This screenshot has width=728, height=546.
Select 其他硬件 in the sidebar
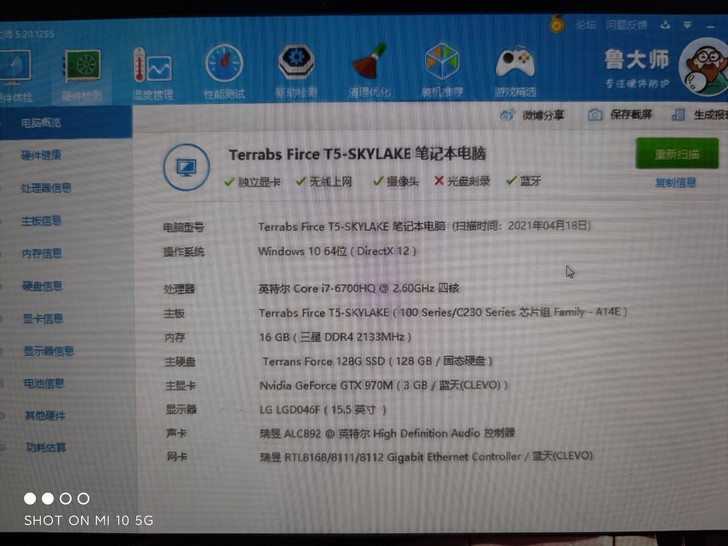coord(45,416)
